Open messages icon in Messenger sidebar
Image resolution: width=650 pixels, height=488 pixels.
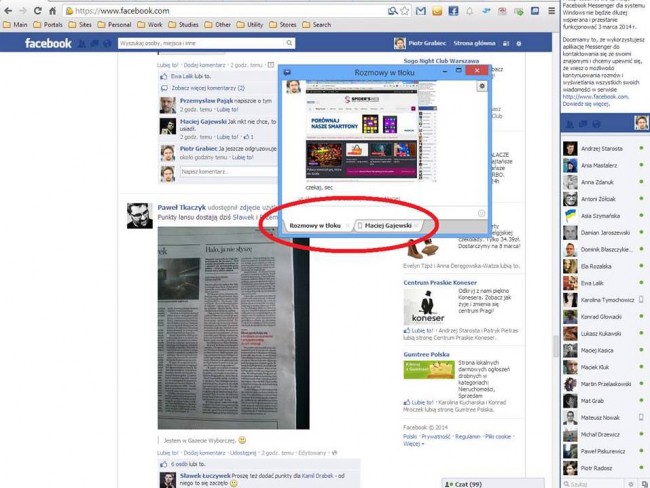tap(583, 124)
